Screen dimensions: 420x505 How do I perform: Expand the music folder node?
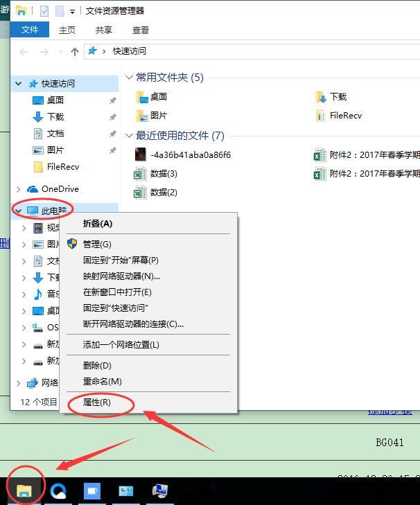(24, 294)
